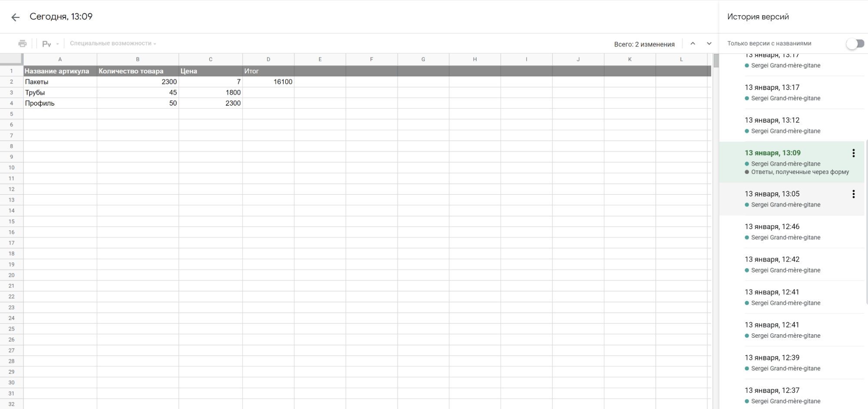
Task: Select column L header
Action: coord(681,60)
